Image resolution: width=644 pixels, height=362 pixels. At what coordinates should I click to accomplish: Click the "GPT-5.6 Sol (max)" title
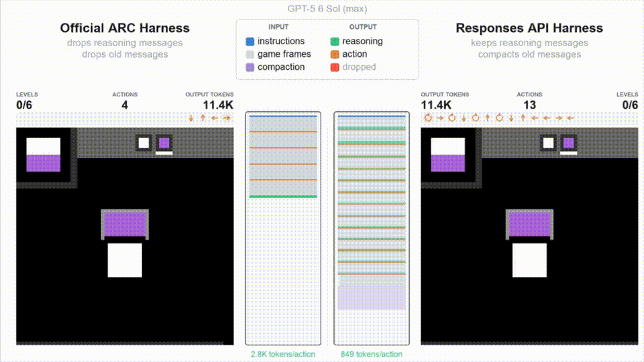point(327,9)
